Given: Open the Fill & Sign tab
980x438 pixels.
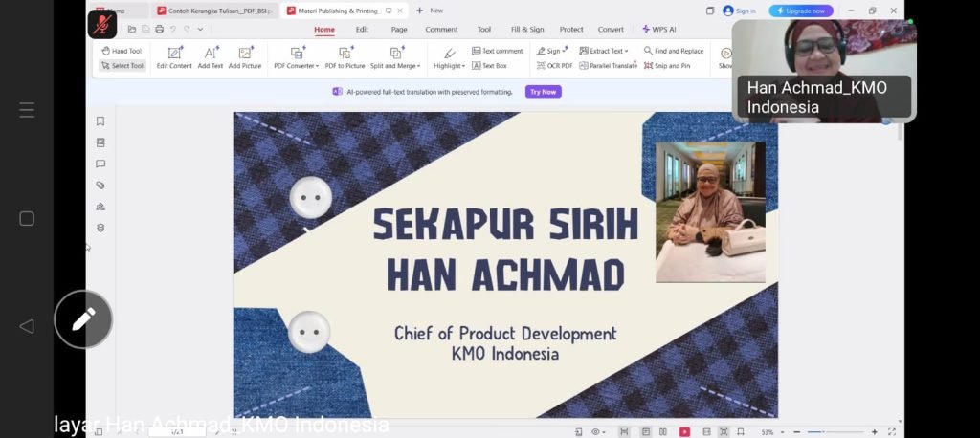Looking at the screenshot, I should [527, 30].
